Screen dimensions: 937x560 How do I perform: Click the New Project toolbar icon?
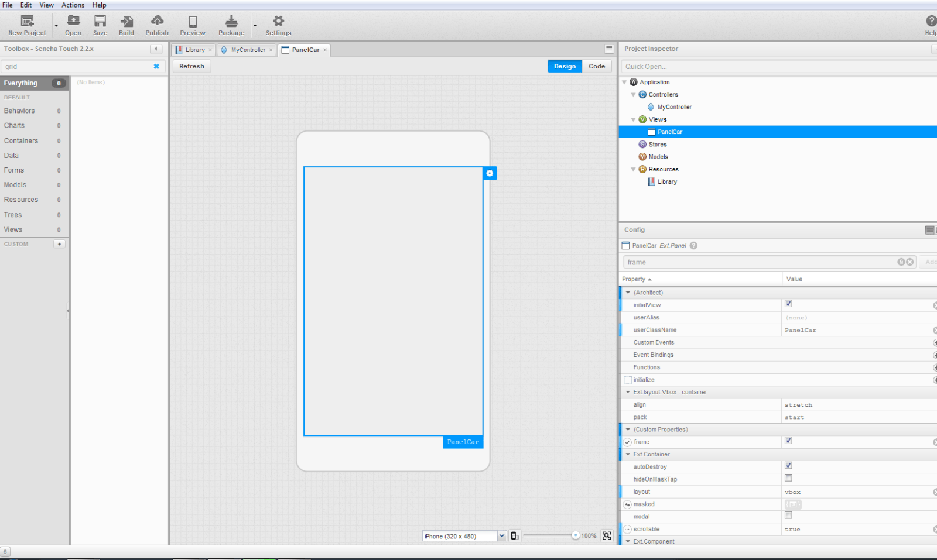pos(27,22)
